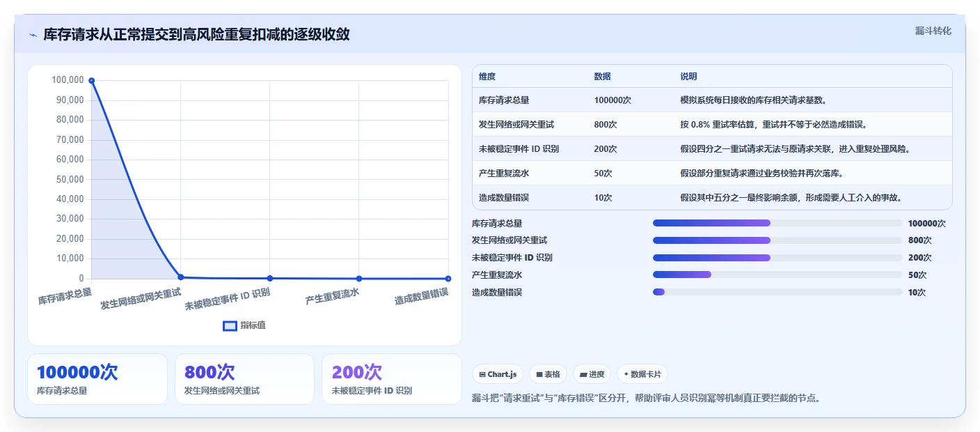Viewport: 980px width, 432px height.
Task: Toggle the 指标值 legend swatch
Action: click(x=230, y=325)
